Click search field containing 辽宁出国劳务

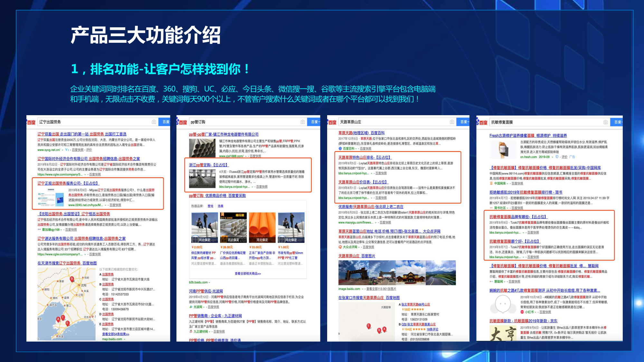pos(98,122)
